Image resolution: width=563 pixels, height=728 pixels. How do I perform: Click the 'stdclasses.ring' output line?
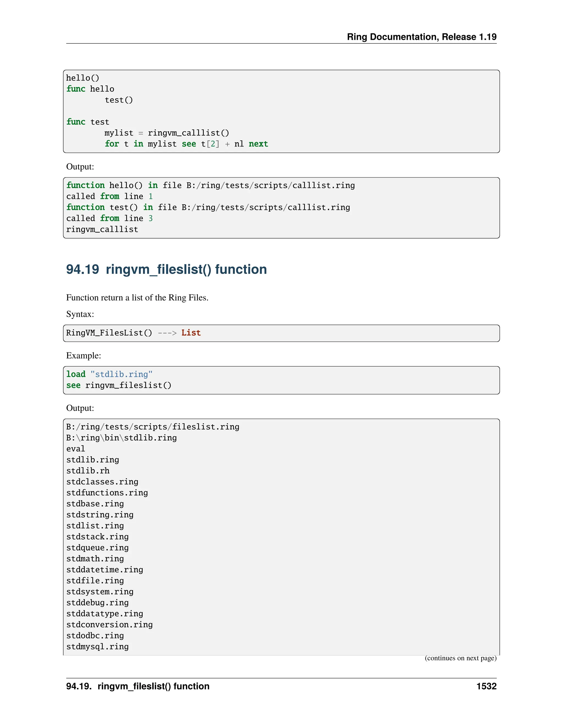102,482
